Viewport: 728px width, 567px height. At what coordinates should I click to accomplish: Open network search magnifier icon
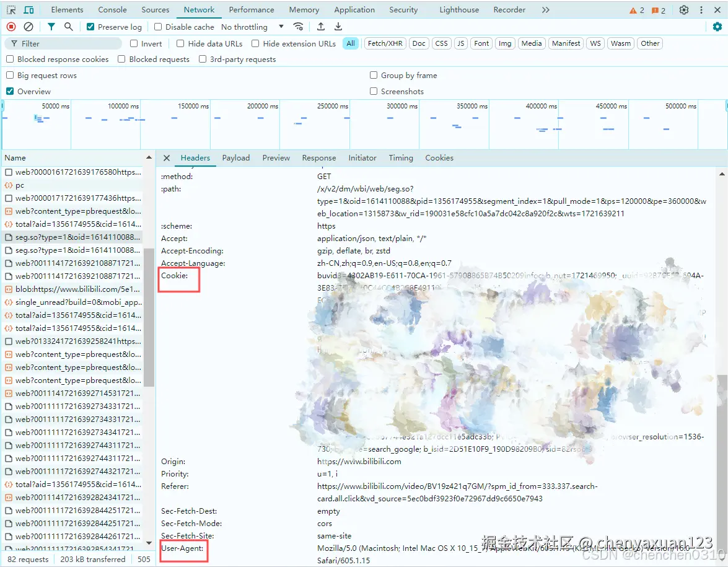pyautogui.click(x=68, y=27)
